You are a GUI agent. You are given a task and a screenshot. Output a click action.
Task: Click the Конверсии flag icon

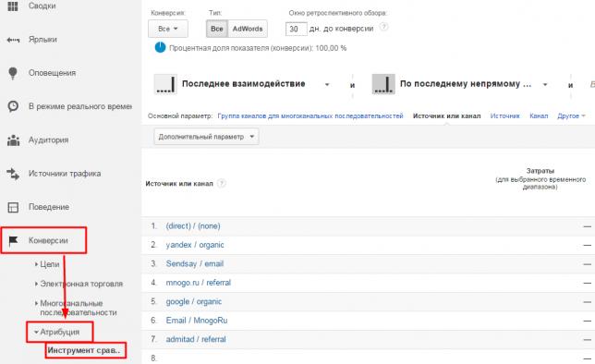pos(13,240)
